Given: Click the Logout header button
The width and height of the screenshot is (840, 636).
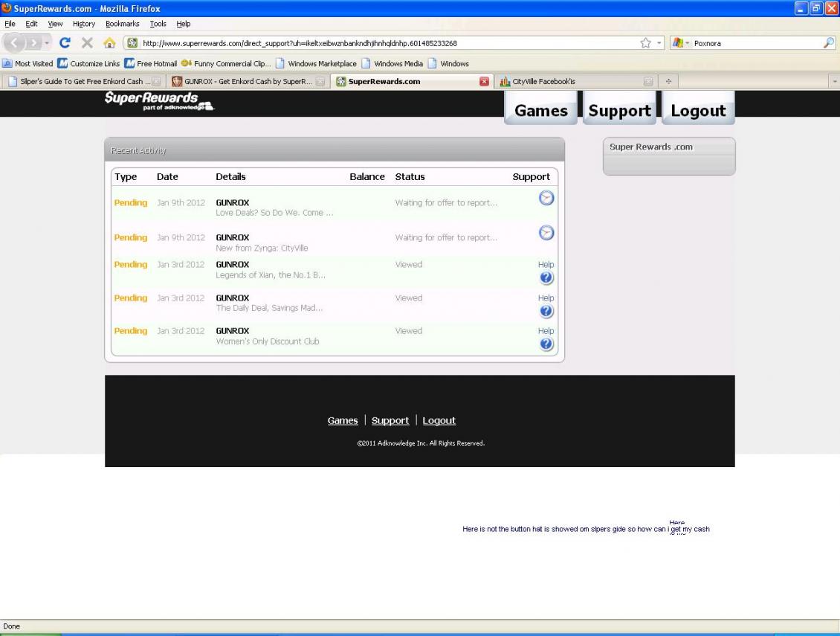Looking at the screenshot, I should click(x=698, y=111).
